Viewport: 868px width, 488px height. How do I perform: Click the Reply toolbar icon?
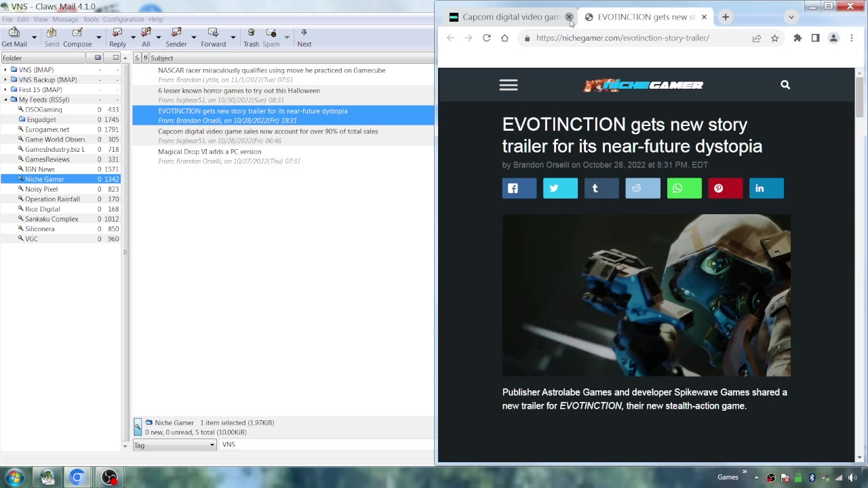point(117,33)
